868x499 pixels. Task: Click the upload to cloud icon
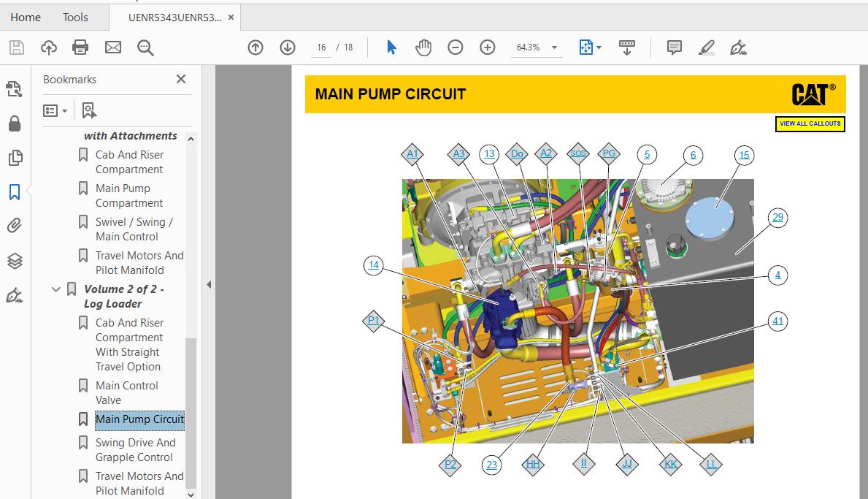[49, 47]
